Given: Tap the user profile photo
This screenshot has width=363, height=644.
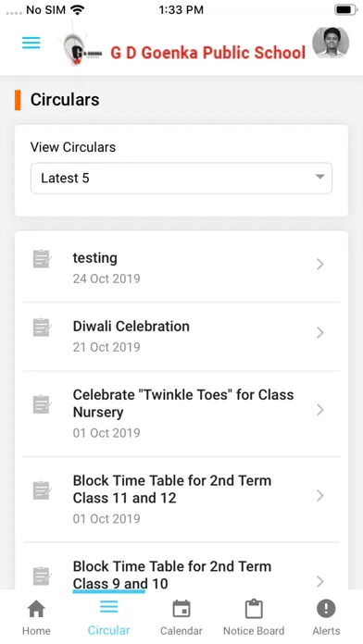Looking at the screenshot, I should coord(331,43).
